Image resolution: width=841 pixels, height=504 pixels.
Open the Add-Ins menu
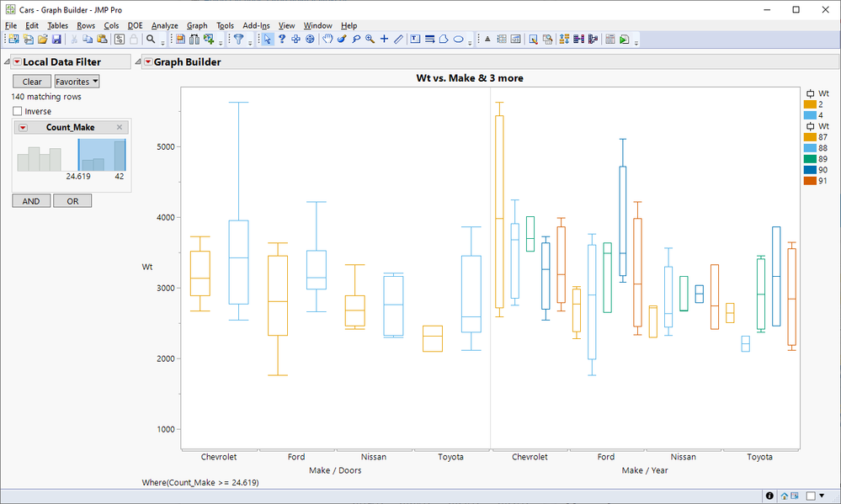pos(257,25)
